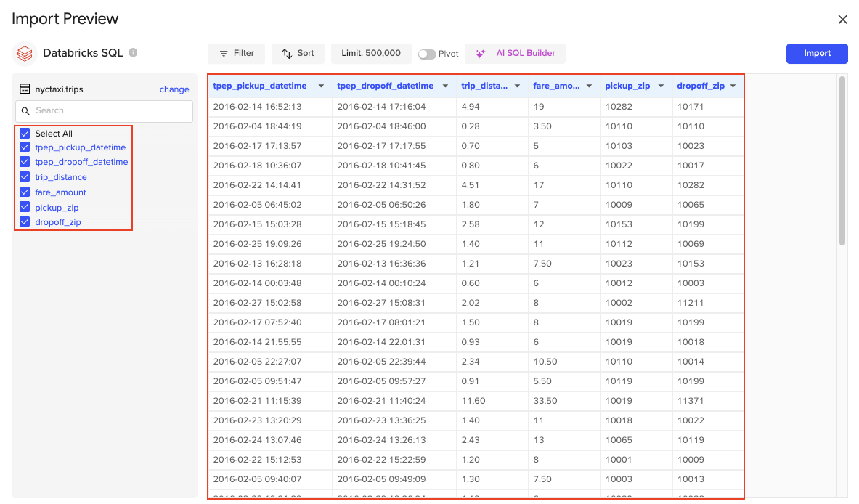Open the trip_distance header dropdown arrow

(x=516, y=85)
